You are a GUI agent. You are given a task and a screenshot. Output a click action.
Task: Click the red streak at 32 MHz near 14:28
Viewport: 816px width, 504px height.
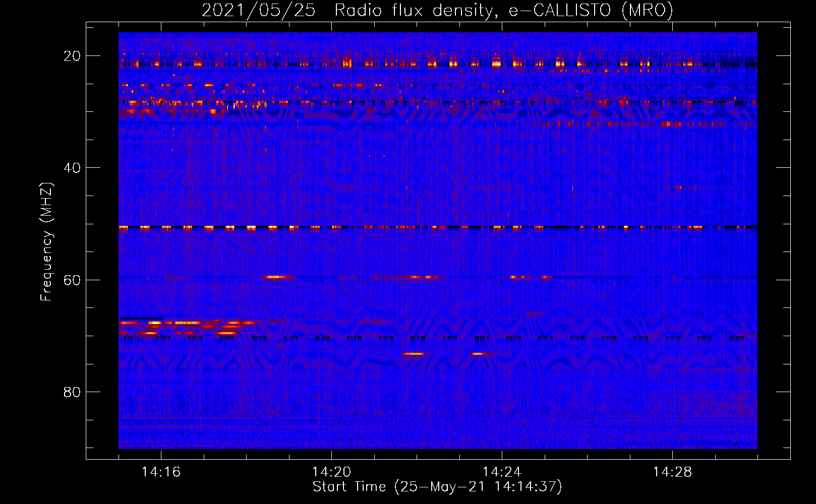pos(673,123)
